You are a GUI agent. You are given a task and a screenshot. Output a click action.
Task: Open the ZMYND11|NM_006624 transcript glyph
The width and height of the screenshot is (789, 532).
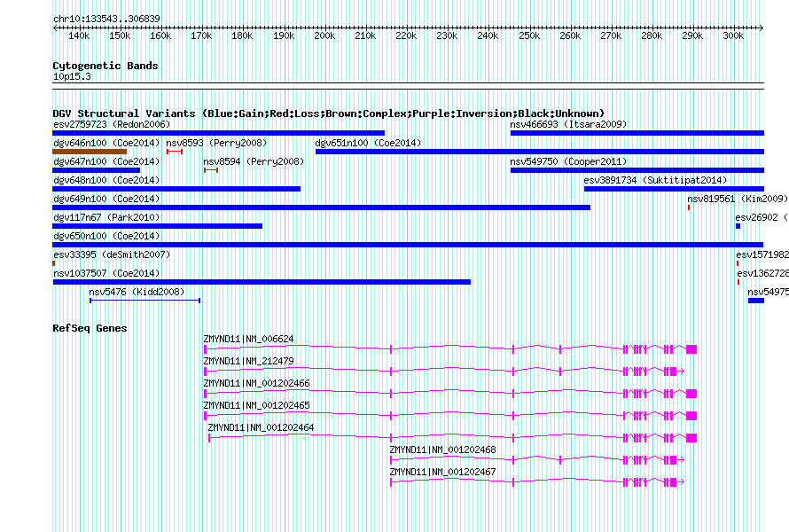[x=450, y=349]
